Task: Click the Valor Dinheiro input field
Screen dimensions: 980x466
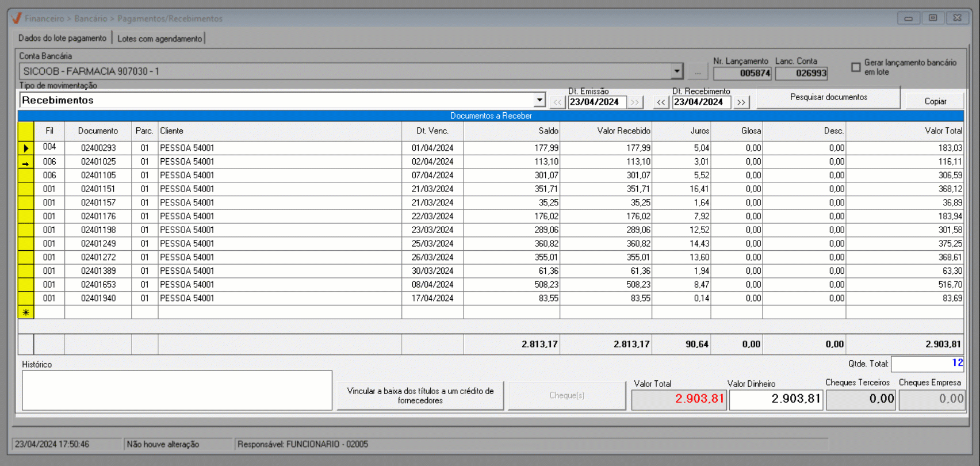Action: (x=775, y=399)
